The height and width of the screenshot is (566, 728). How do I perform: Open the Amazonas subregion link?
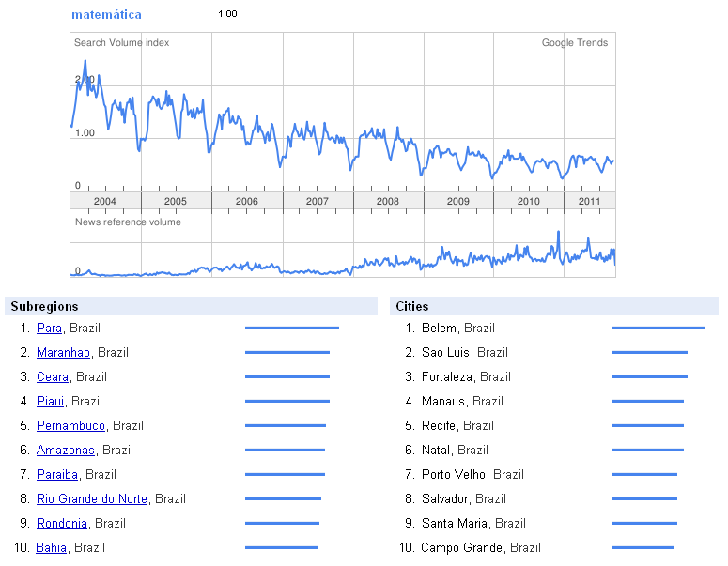[x=66, y=450]
